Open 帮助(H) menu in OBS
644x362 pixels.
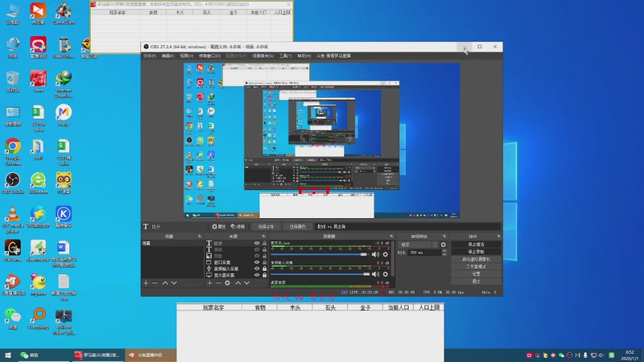[x=304, y=56]
